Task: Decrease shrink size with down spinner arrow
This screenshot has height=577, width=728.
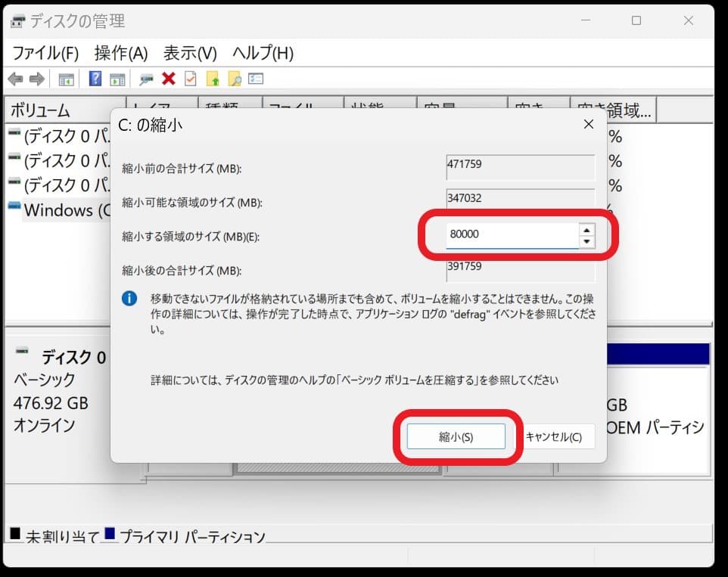Action: (586, 241)
